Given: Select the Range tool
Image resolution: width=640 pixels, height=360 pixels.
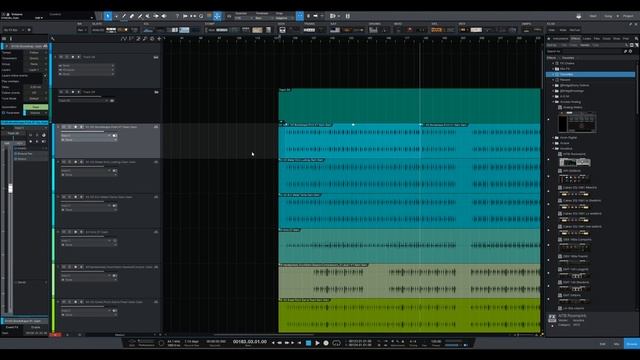Looking at the screenshot, I should click(116, 16).
